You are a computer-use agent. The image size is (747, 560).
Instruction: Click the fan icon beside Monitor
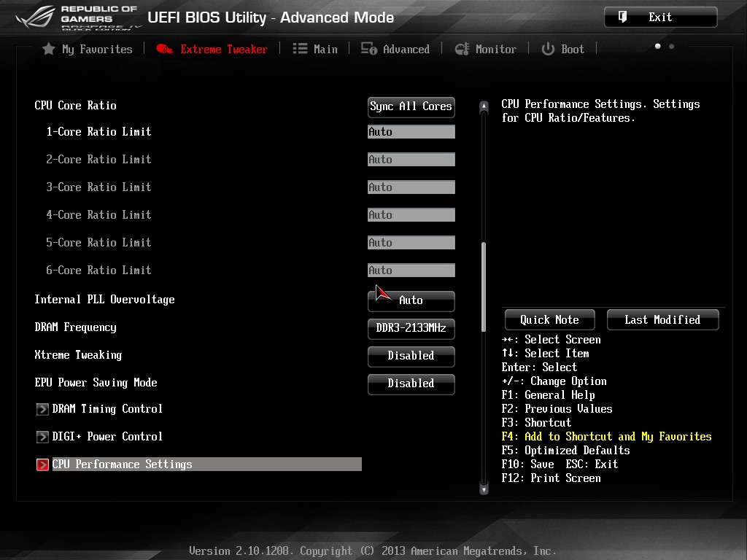tap(462, 49)
